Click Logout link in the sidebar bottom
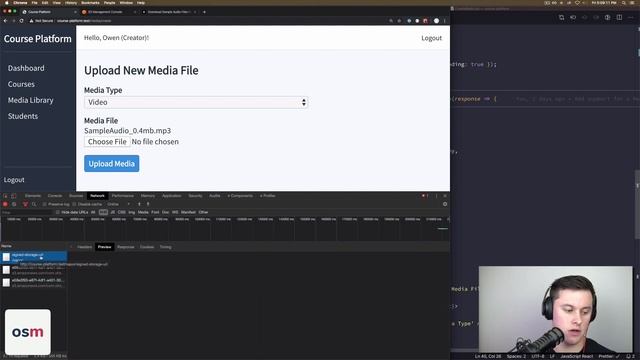The width and height of the screenshot is (640, 360). click(14, 180)
